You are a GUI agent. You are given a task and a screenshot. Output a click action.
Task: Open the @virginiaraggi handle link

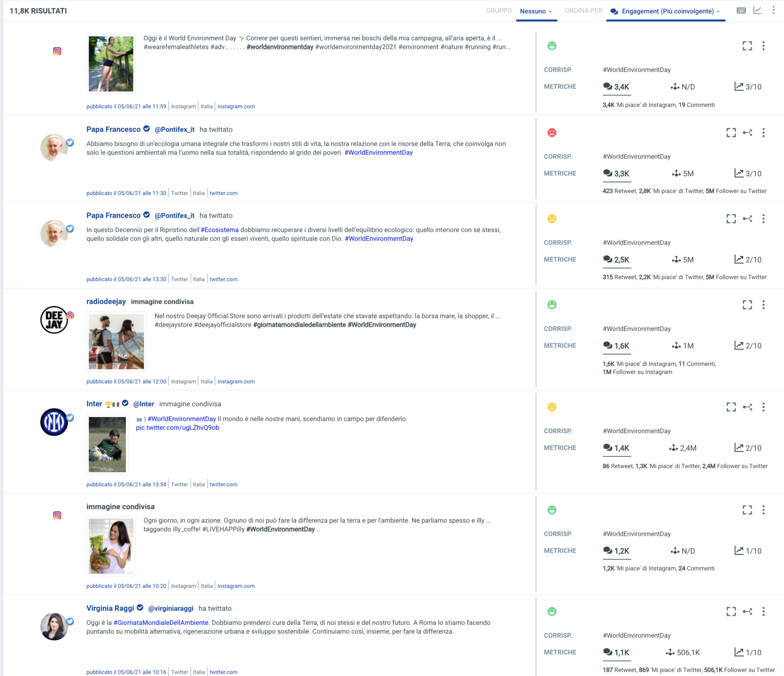coord(171,609)
